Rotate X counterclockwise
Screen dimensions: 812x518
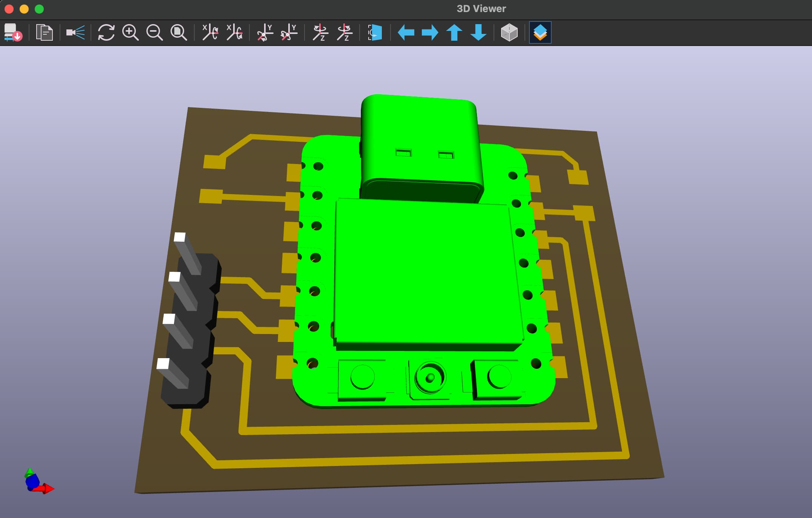click(x=234, y=32)
